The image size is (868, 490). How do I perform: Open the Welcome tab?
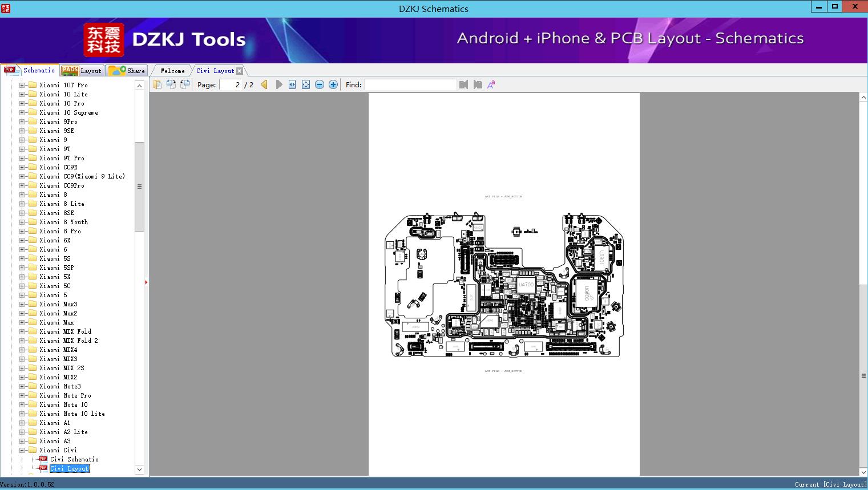[172, 71]
